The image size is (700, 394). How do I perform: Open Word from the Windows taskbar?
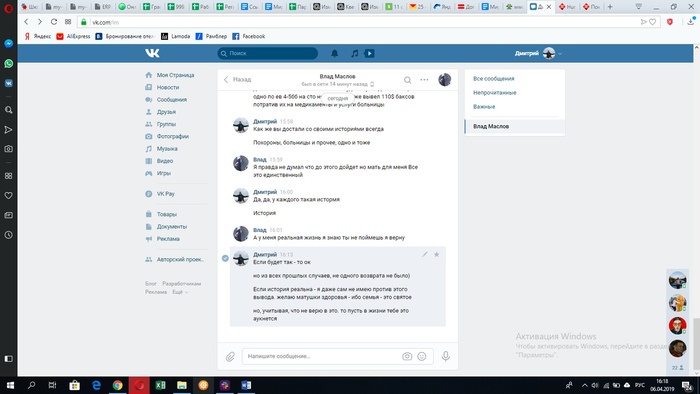pos(246,385)
